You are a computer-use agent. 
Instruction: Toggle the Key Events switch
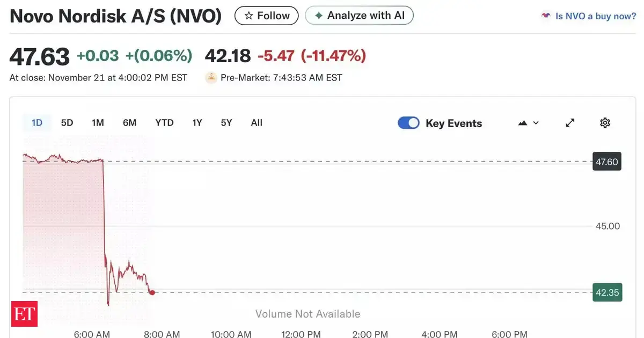coord(408,123)
